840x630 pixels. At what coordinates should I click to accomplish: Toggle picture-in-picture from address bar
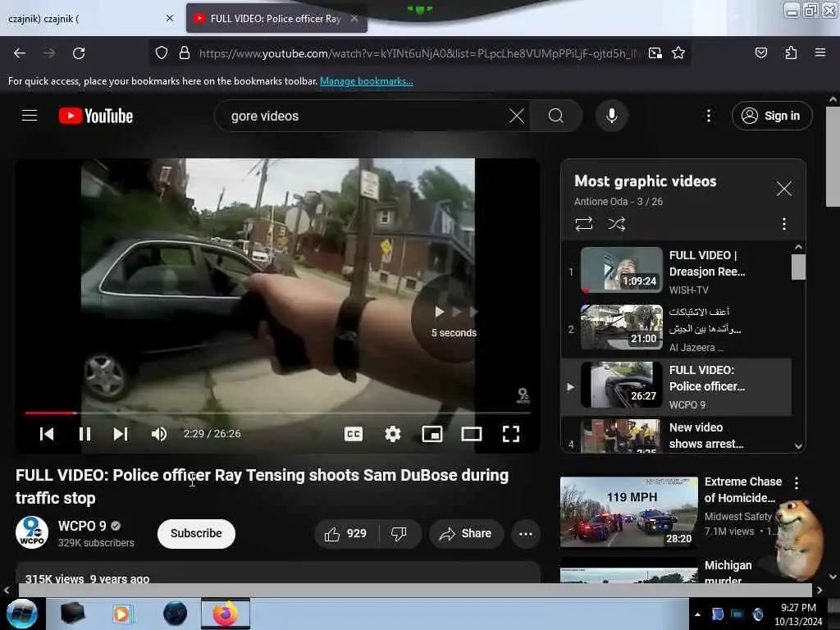tap(655, 53)
